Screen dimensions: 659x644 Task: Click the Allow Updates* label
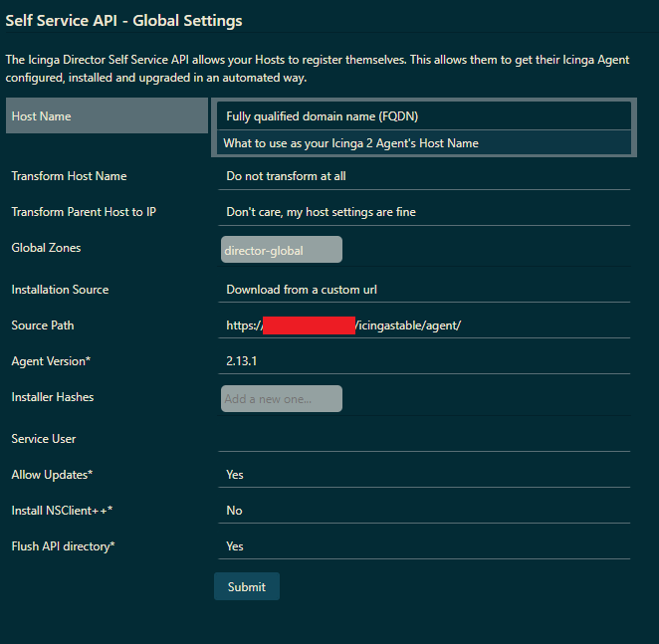[x=52, y=475]
